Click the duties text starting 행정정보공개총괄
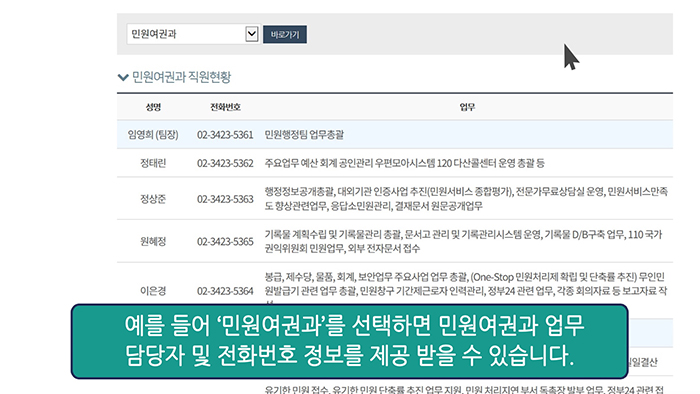This screenshot has height=394, width=700. click(x=466, y=199)
